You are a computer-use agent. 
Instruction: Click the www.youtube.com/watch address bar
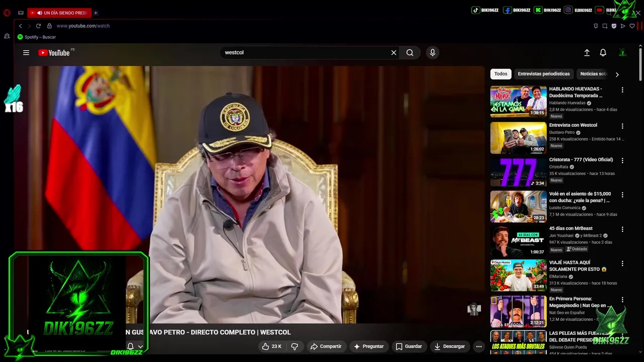[x=83, y=26]
